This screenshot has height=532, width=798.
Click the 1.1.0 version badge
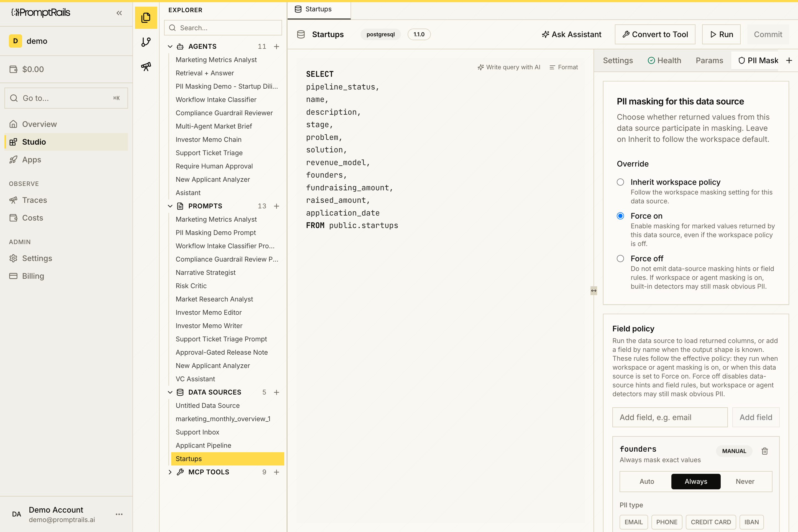(x=419, y=34)
